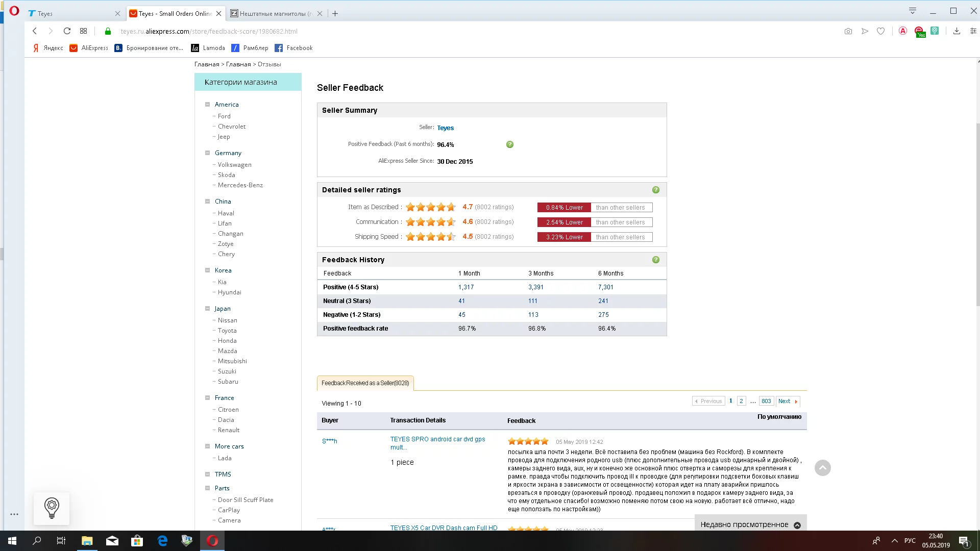This screenshot has width=980, height=551.
Task: Open the Facebook bookmark
Action: (293, 48)
